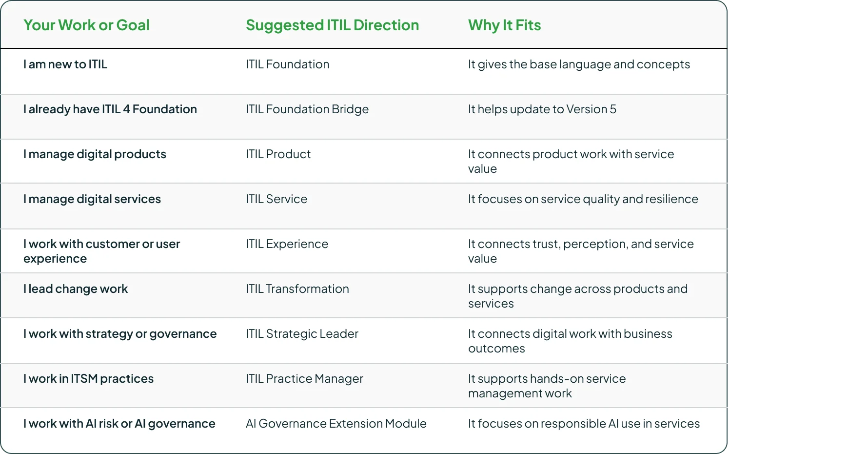Select the 'AI Governance Extension Module' cell
Image resolution: width=868 pixels, height=454 pixels.
336,423
